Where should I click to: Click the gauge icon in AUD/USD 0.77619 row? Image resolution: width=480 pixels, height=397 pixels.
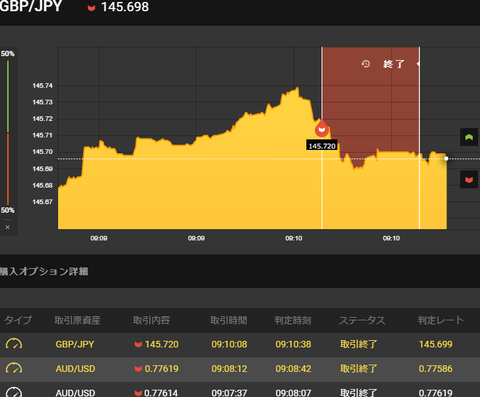click(x=14, y=368)
